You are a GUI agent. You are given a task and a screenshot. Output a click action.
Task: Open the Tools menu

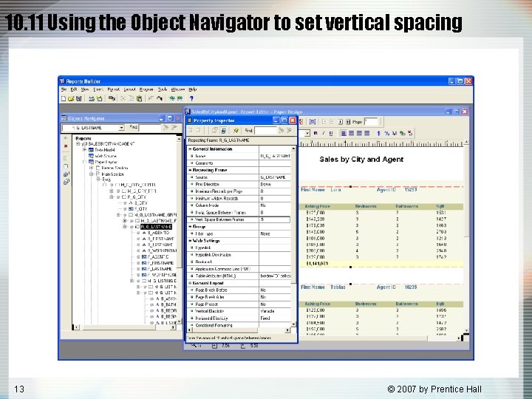point(163,89)
